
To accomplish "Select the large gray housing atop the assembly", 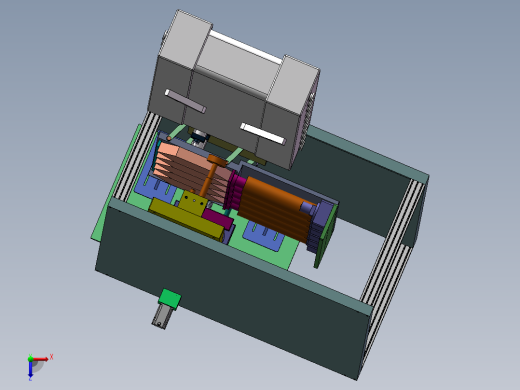I will coord(233,90).
